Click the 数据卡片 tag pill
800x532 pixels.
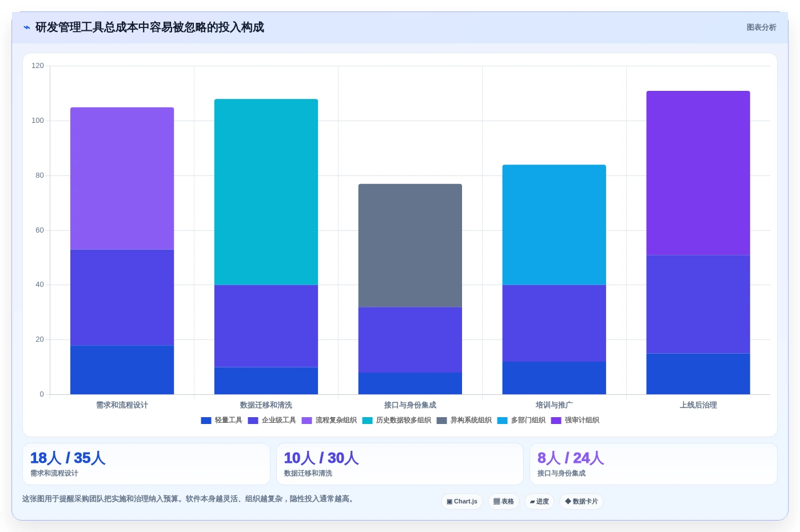(582, 502)
